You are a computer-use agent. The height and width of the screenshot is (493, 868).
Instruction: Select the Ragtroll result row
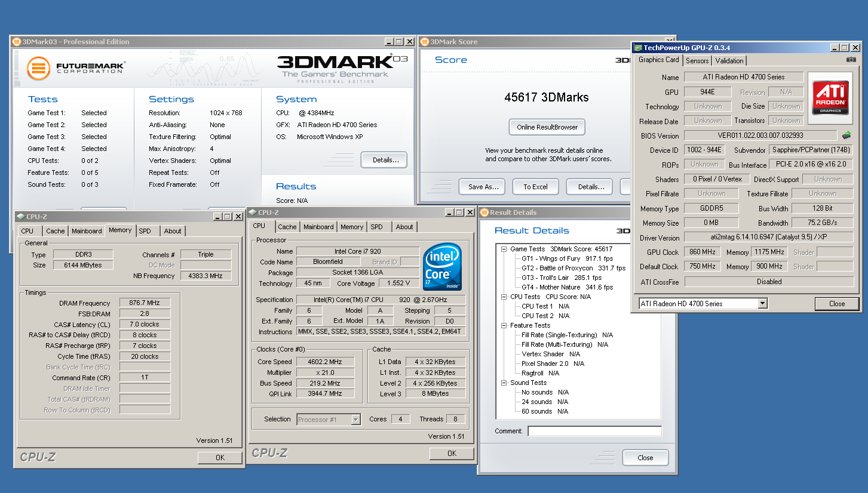click(x=540, y=373)
